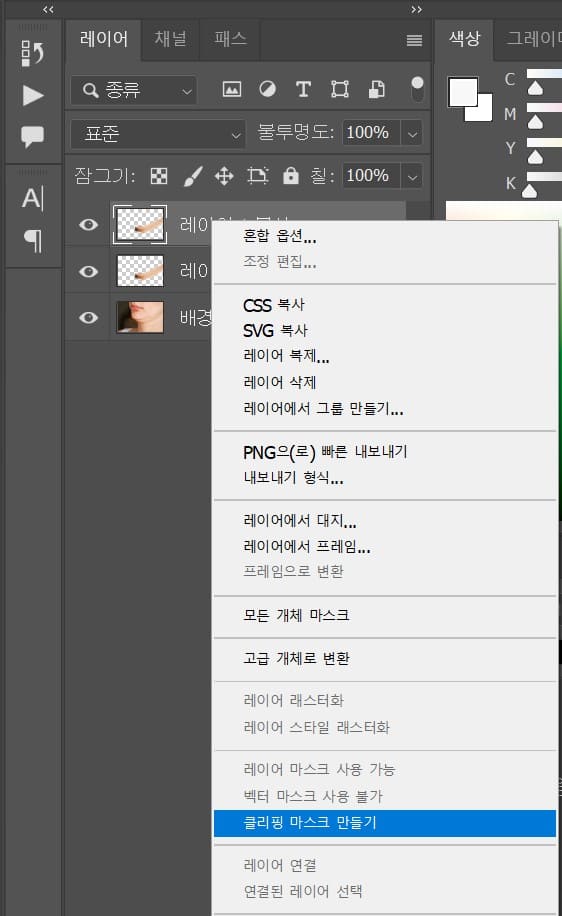Viewport: 562px width, 916px height.
Task: Lock transparent pixels checkerboard icon
Action: (159, 176)
